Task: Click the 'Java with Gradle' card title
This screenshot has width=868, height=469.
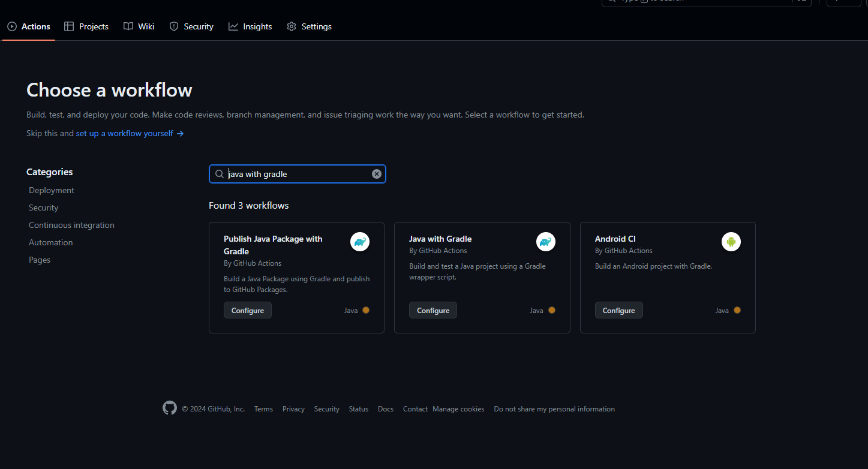Action: [x=440, y=239]
